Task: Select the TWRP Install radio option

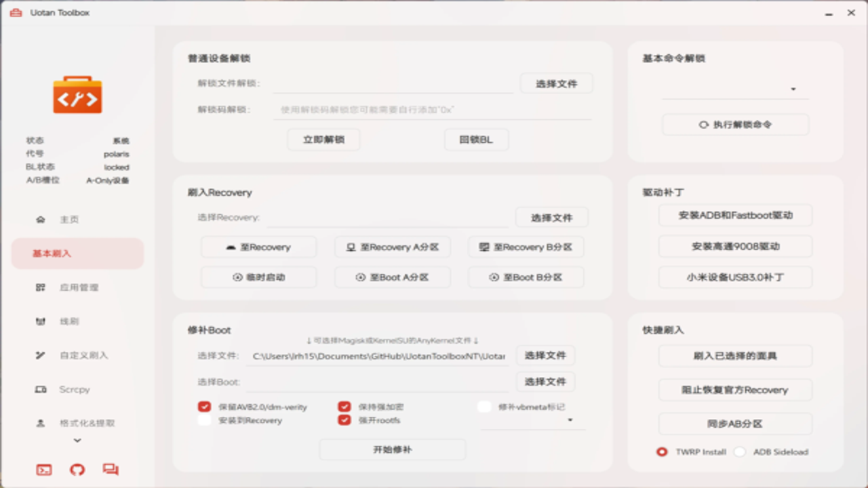Action: tap(662, 452)
